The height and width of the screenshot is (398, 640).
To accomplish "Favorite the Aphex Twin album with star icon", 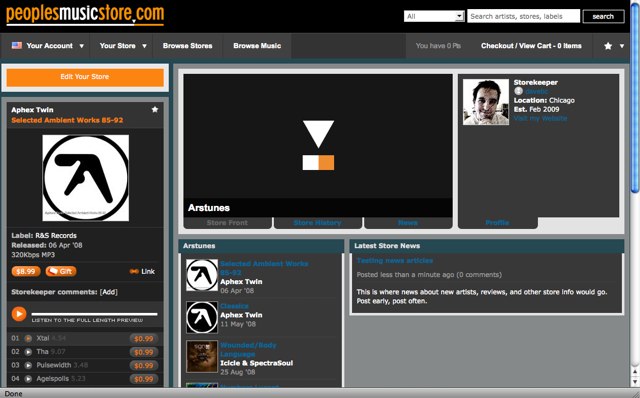I will click(155, 109).
